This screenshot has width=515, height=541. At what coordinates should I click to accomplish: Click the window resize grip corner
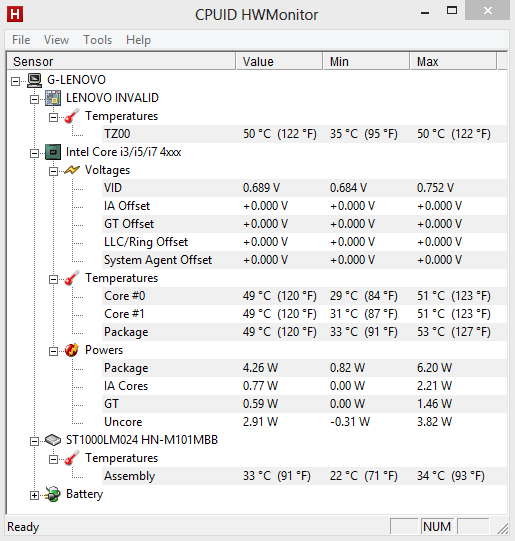[x=503, y=529]
